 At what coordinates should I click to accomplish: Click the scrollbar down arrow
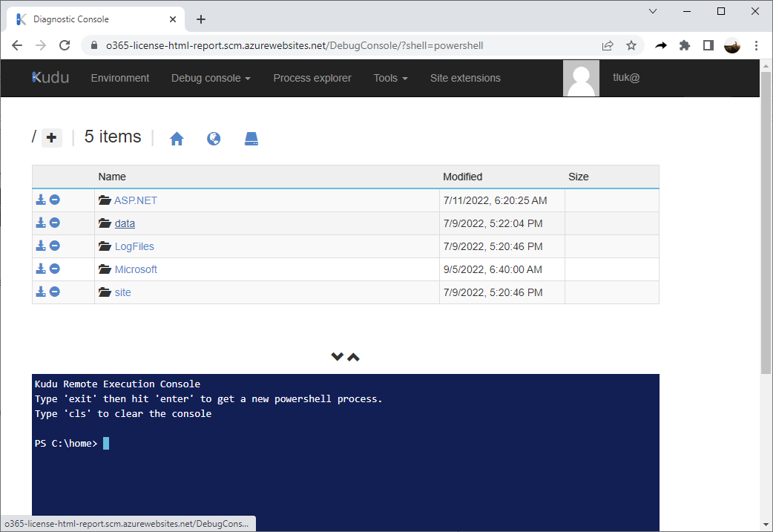point(766,525)
